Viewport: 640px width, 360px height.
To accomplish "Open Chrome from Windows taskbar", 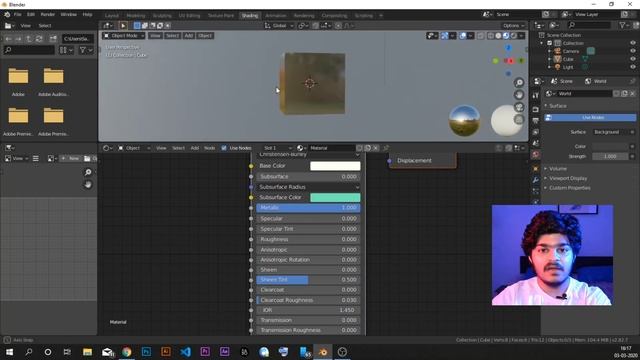I will [x=127, y=352].
